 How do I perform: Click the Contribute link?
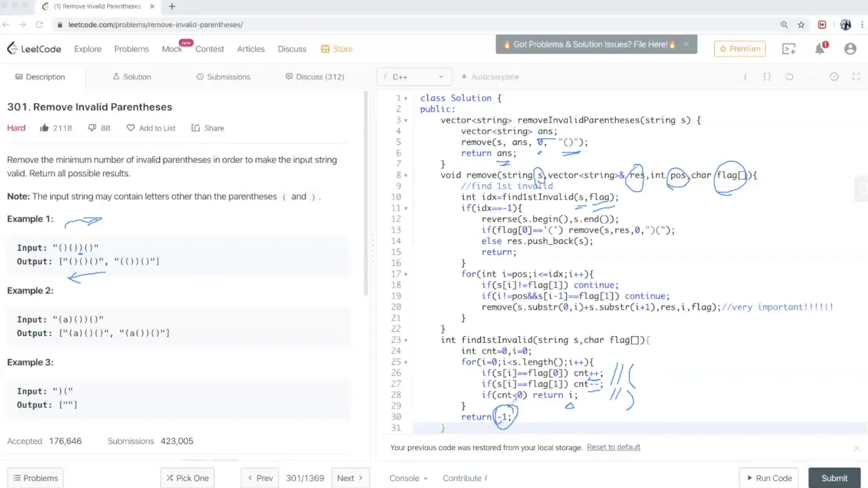[x=465, y=478]
